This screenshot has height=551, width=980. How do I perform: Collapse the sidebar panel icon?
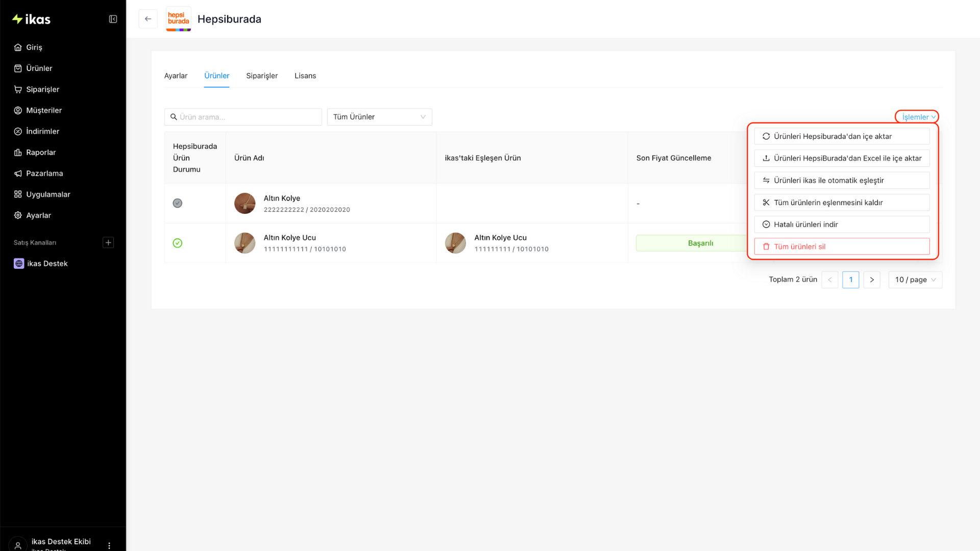(x=113, y=19)
